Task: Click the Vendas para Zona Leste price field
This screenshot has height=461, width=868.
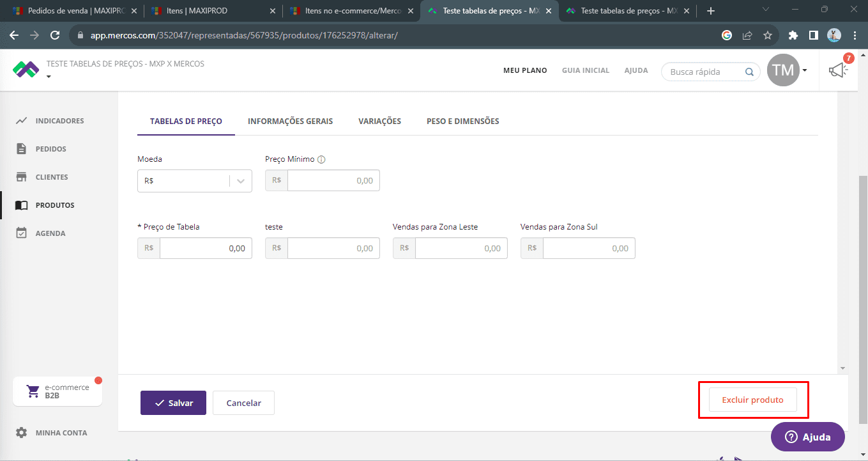Action: click(461, 248)
